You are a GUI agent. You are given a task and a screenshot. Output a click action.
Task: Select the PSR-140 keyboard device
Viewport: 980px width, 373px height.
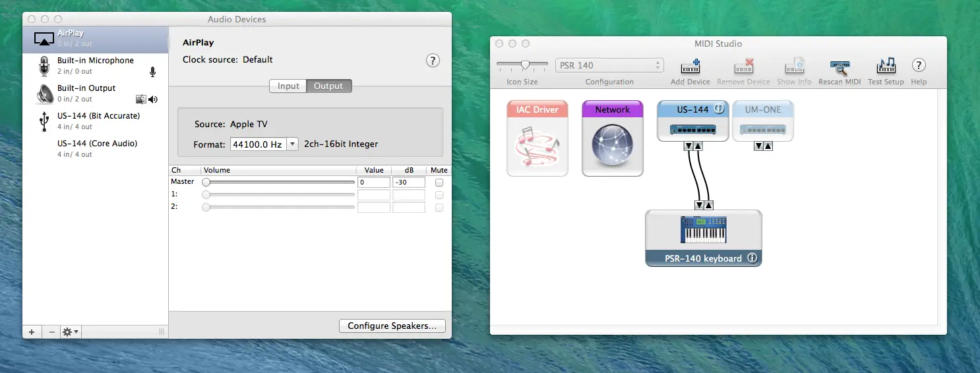[704, 238]
